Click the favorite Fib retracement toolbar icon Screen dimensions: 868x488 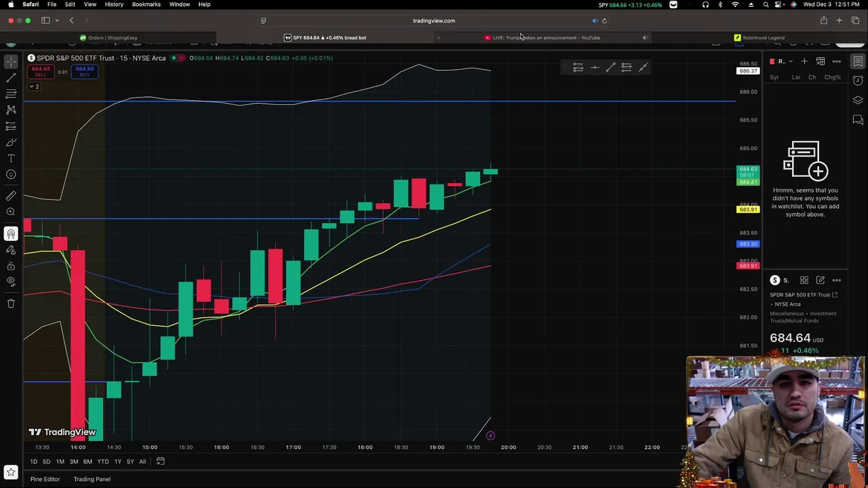click(578, 67)
